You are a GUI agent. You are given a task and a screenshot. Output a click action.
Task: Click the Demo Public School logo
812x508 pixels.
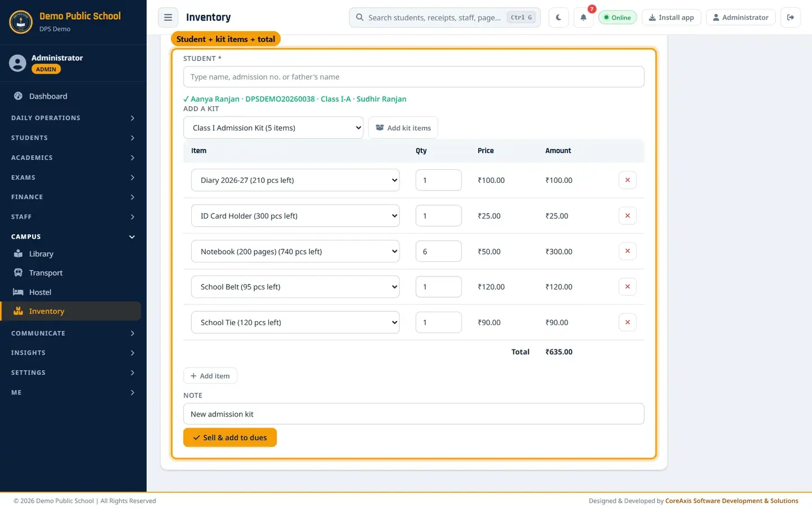(x=21, y=22)
